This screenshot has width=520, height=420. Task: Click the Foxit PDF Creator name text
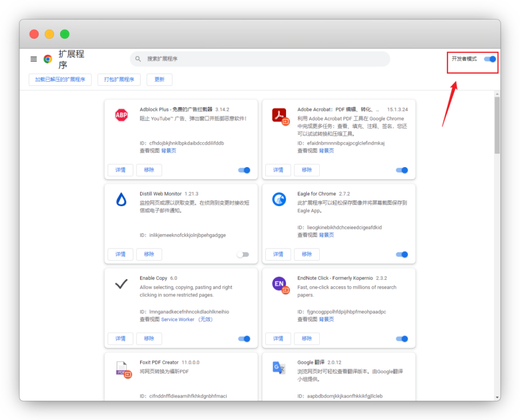click(159, 362)
